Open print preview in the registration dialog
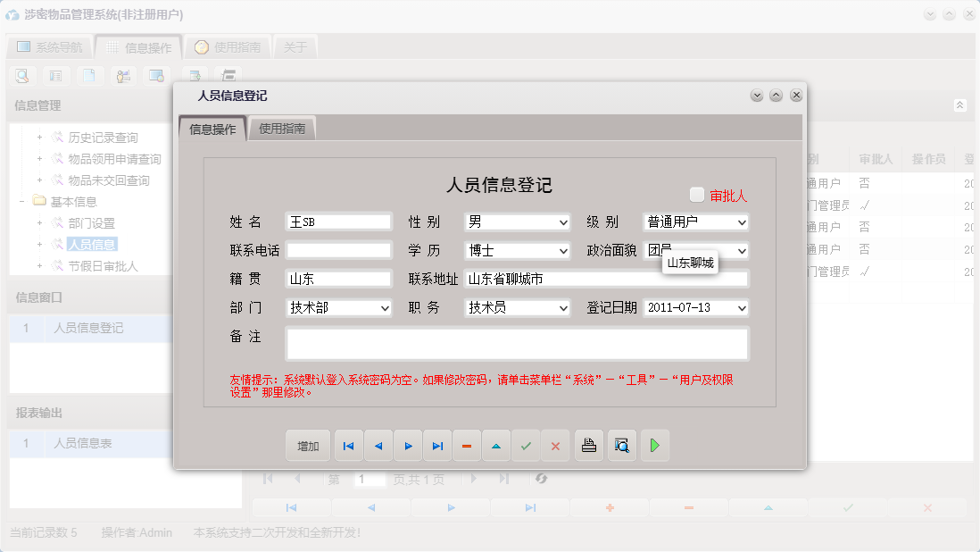 [621, 446]
